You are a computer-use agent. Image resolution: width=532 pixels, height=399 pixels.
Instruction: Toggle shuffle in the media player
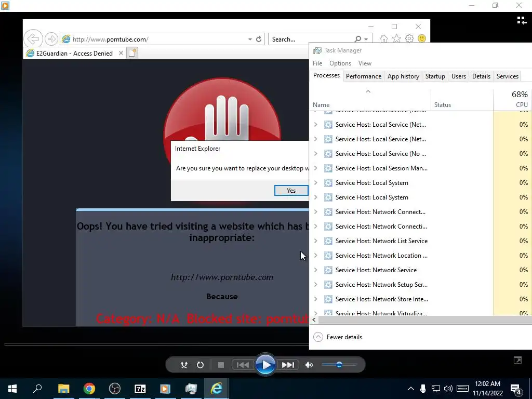184,365
